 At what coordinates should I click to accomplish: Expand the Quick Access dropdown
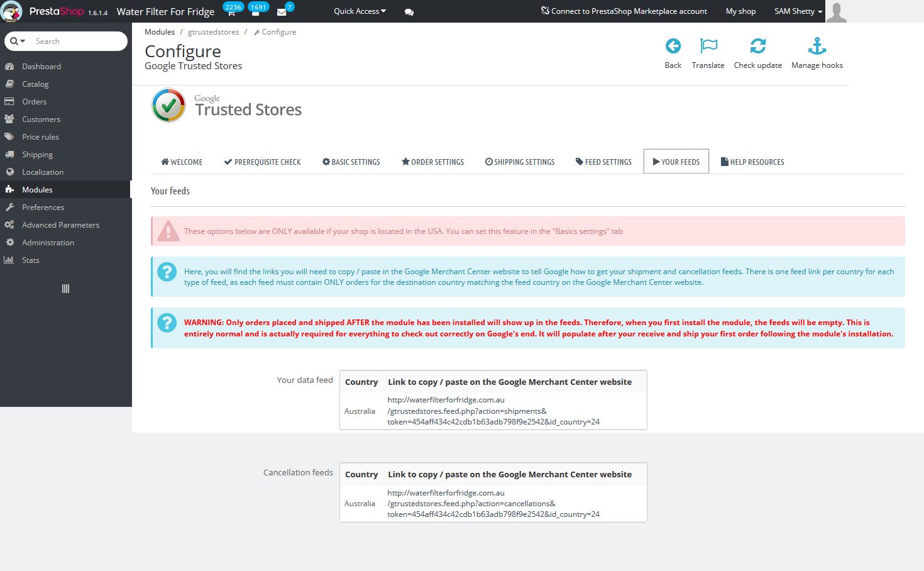tap(360, 11)
